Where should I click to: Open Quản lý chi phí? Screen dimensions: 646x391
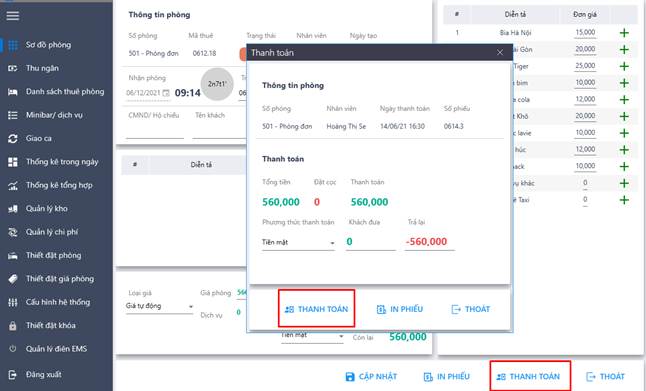coord(51,232)
